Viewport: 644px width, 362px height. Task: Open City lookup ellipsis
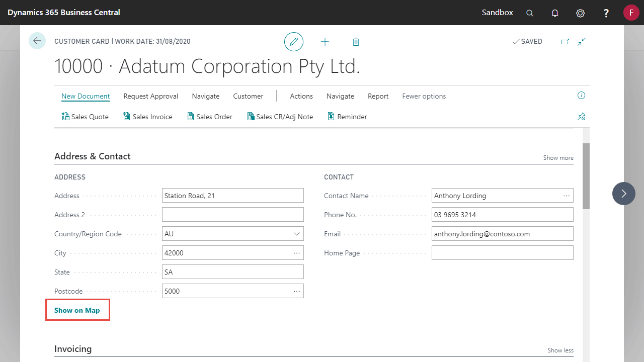297,253
